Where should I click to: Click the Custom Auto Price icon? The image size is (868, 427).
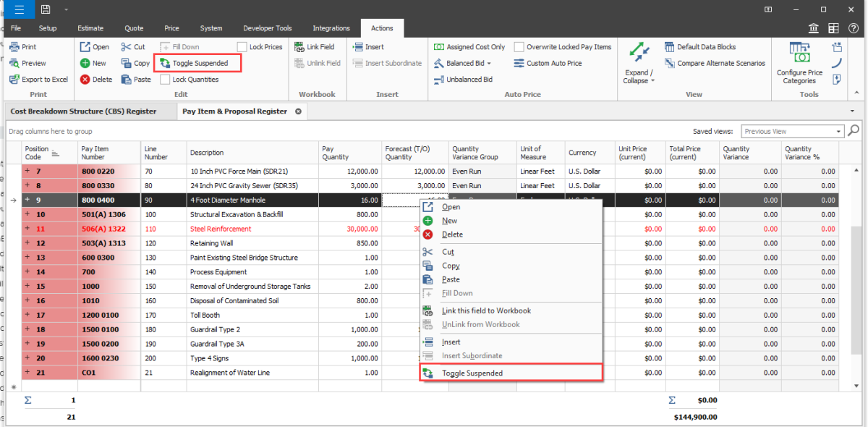point(519,64)
